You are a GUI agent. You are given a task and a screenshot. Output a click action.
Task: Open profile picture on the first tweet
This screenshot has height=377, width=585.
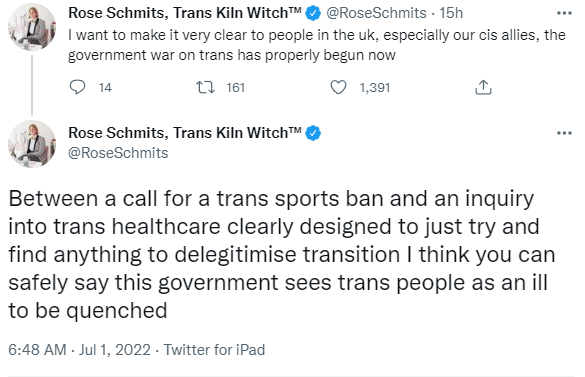[x=32, y=27]
